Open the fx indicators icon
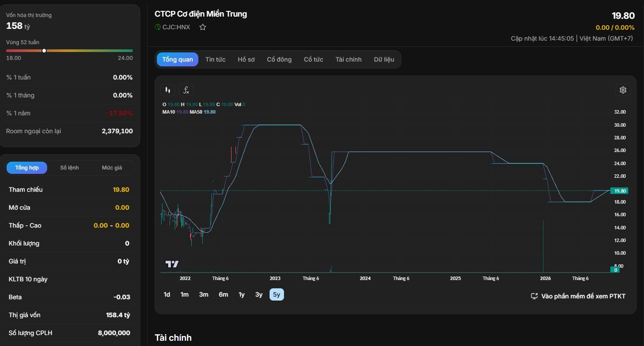 pos(186,90)
